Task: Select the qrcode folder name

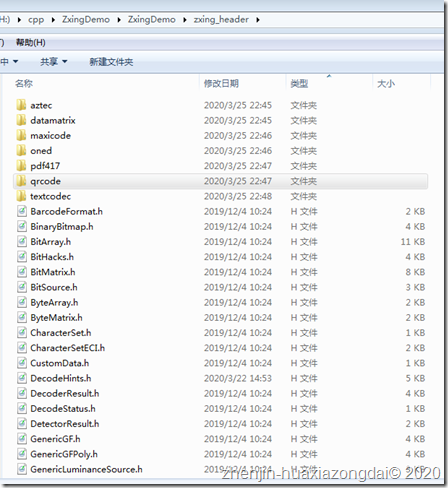Action: (x=46, y=181)
